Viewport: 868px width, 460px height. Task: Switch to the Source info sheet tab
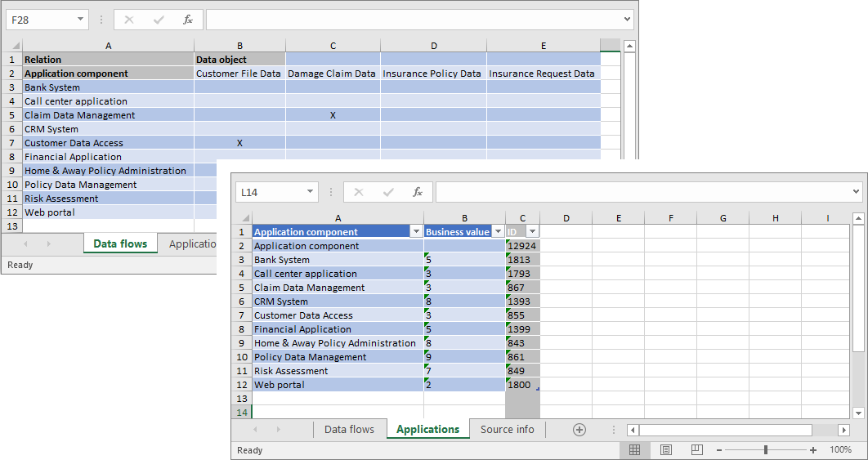(x=507, y=430)
